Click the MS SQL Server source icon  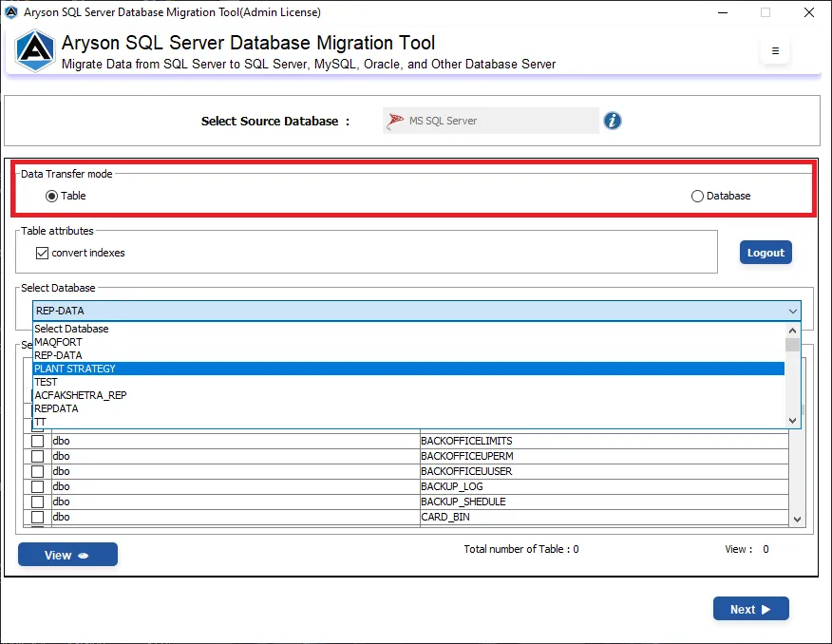[395, 121]
